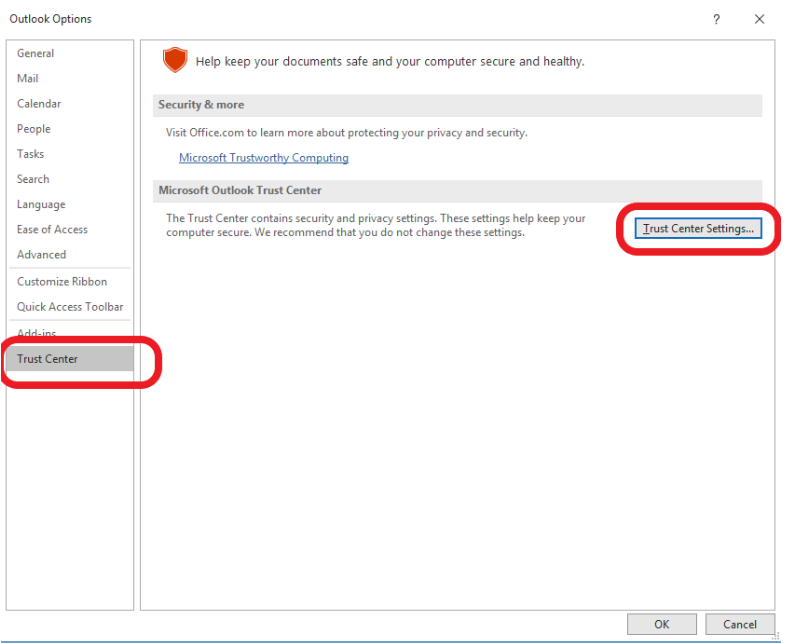785x643 pixels.
Task: Confirm with the OK button
Action: point(662,624)
